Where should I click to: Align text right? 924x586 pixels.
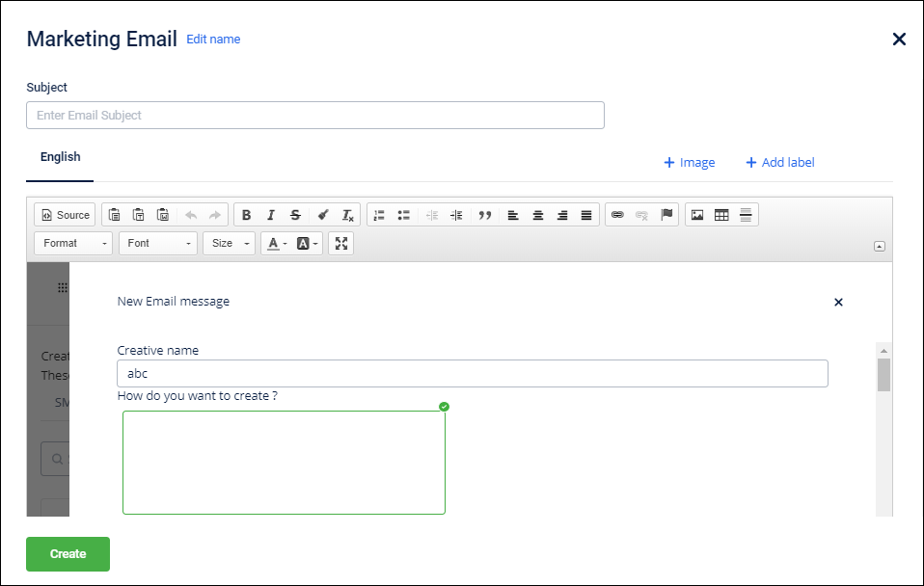pyautogui.click(x=562, y=215)
